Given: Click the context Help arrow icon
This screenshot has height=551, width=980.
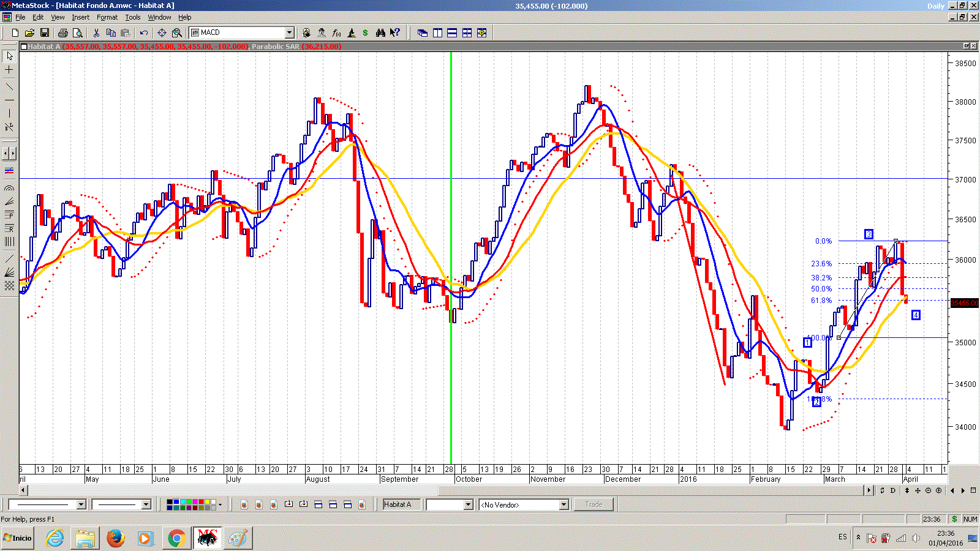Looking at the screenshot, I should (x=395, y=32).
